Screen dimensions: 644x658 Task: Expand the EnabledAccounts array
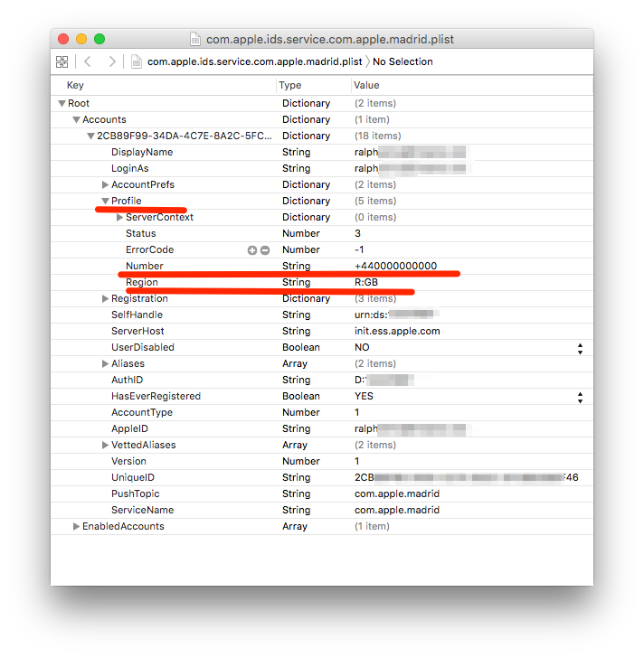pos(76,527)
